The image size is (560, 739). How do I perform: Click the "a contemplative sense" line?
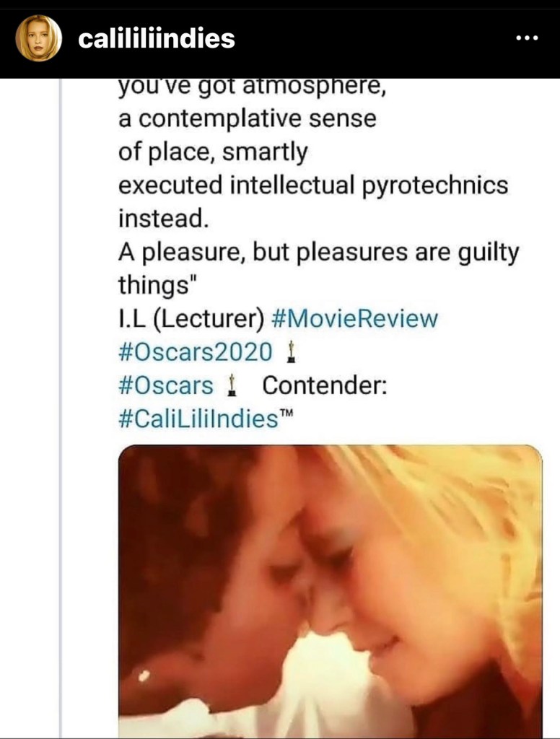247,119
